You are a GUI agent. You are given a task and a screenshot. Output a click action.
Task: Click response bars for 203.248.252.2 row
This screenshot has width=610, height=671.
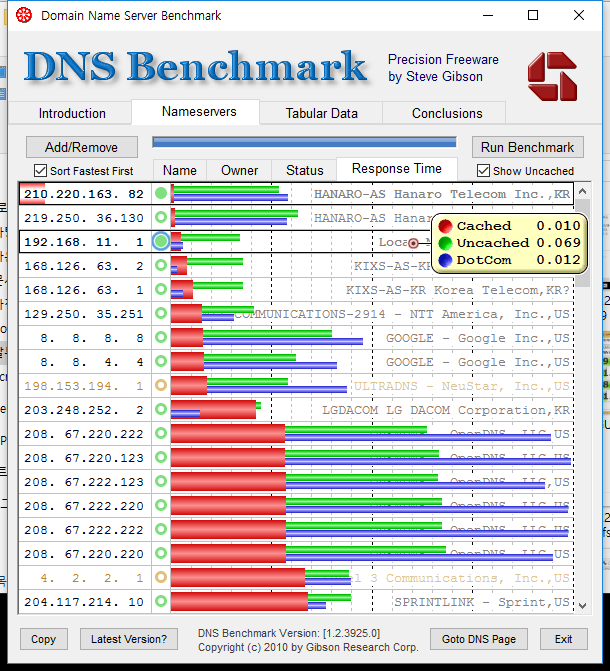point(216,410)
